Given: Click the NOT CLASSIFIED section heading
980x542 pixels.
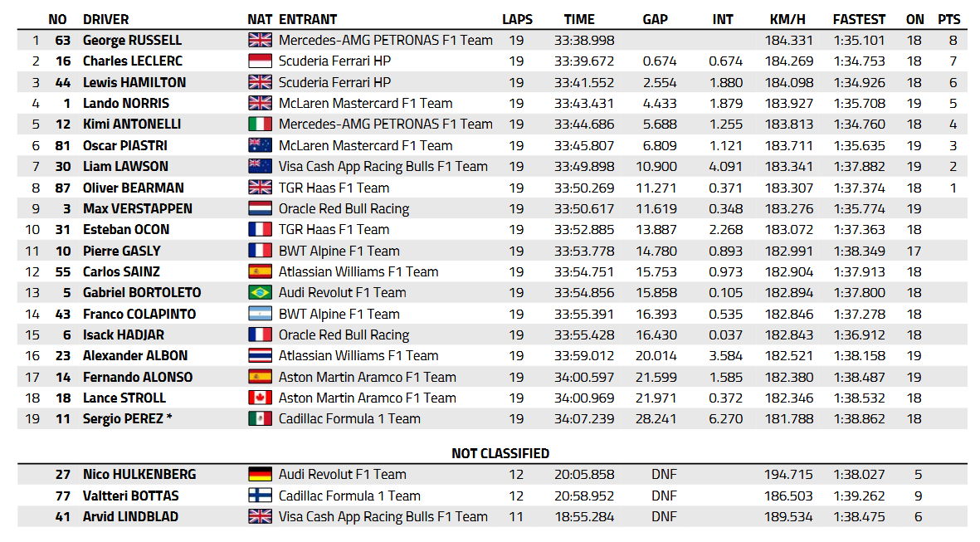Looking at the screenshot, I should (x=500, y=453).
